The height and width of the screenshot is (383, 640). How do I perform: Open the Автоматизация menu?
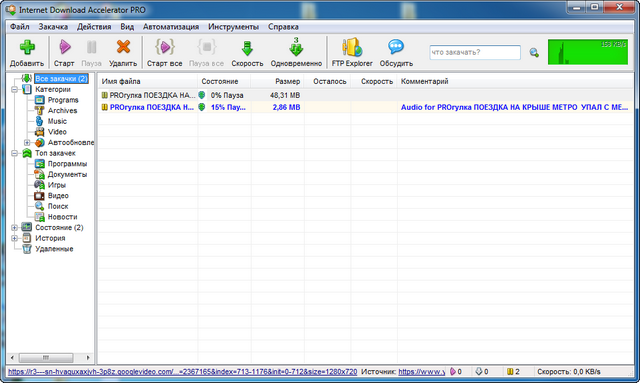point(171,27)
